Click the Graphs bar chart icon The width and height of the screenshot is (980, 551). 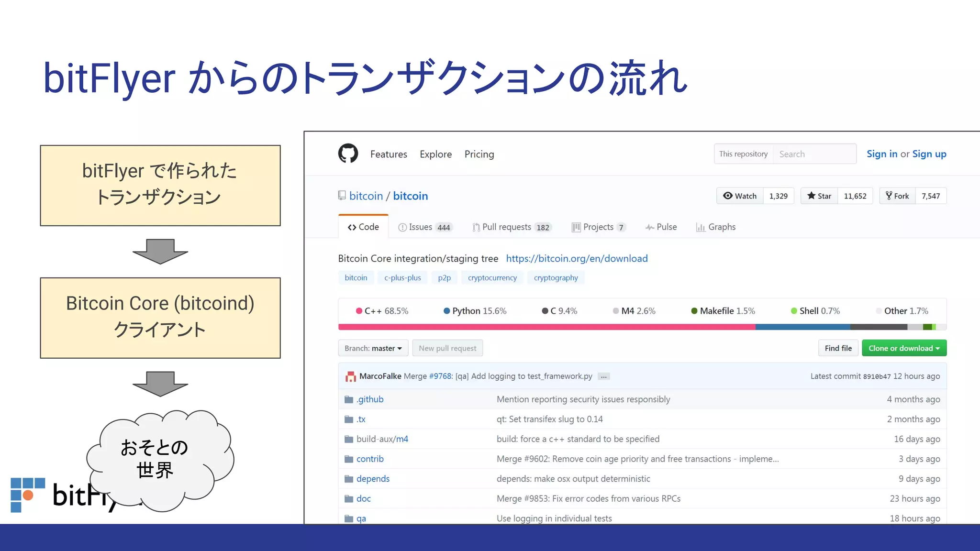[701, 227]
